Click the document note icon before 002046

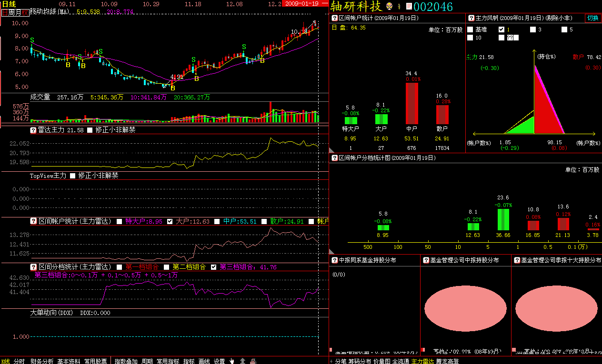tap(409, 7)
